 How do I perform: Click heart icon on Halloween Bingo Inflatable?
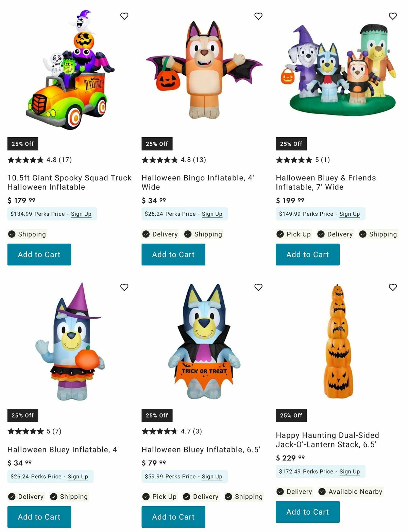click(x=258, y=16)
